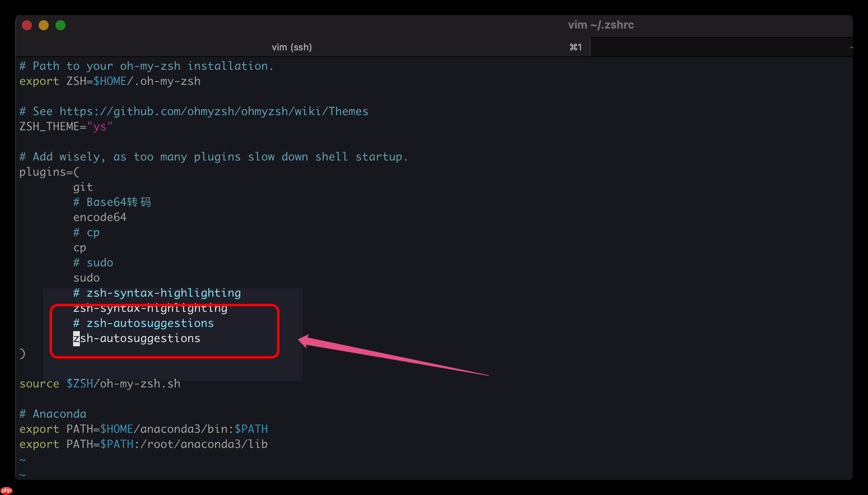Place cursor on the zsh-autosuggestions plugin line
868x495 pixels.
click(137, 338)
